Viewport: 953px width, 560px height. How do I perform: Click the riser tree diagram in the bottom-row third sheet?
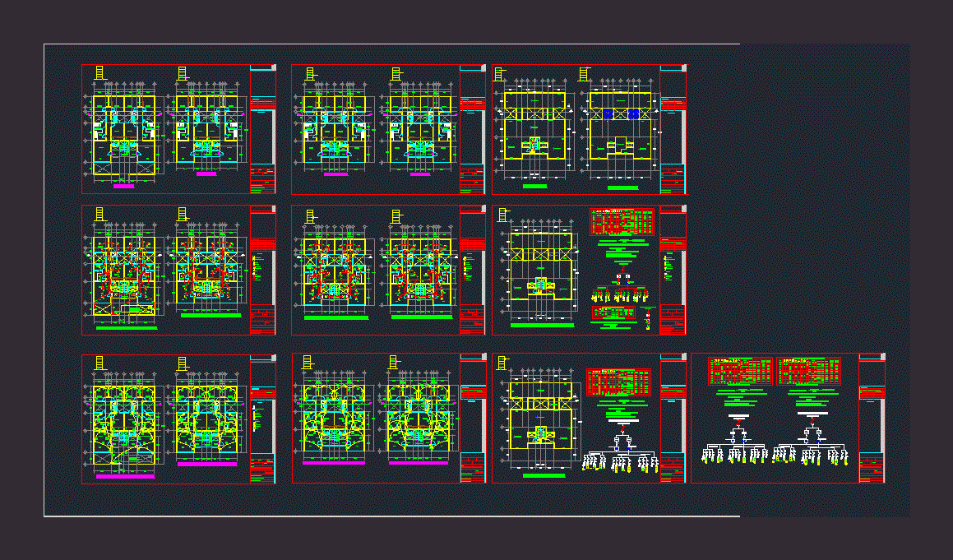pyautogui.click(x=621, y=454)
